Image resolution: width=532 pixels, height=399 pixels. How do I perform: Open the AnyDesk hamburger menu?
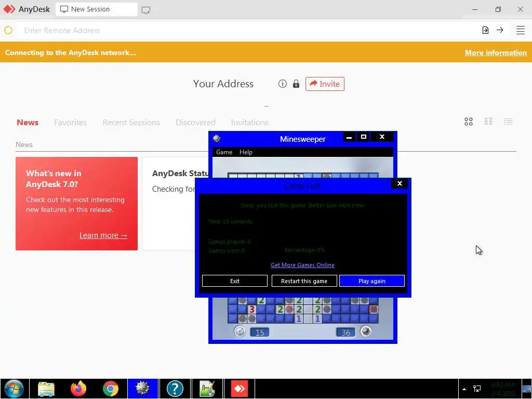(x=521, y=30)
